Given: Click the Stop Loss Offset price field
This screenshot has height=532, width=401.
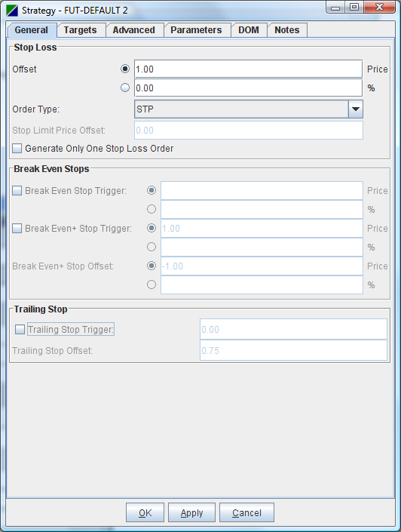Looking at the screenshot, I should click(249, 69).
